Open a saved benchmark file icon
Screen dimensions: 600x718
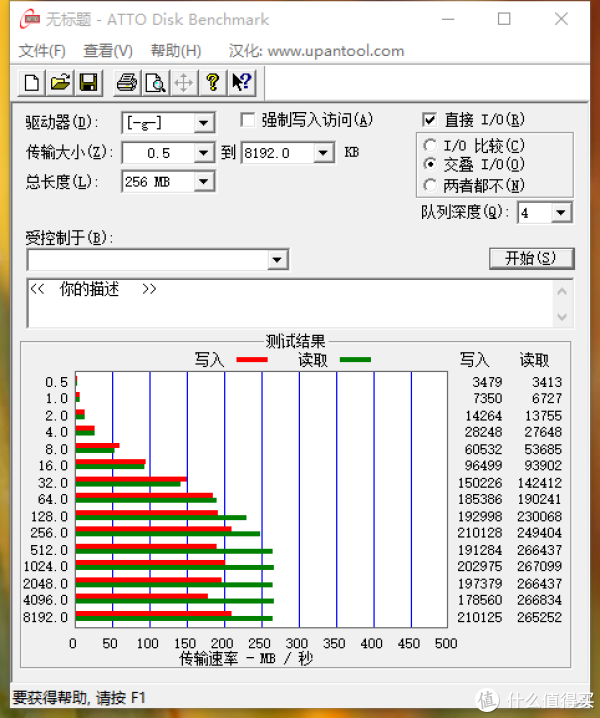[x=60, y=83]
